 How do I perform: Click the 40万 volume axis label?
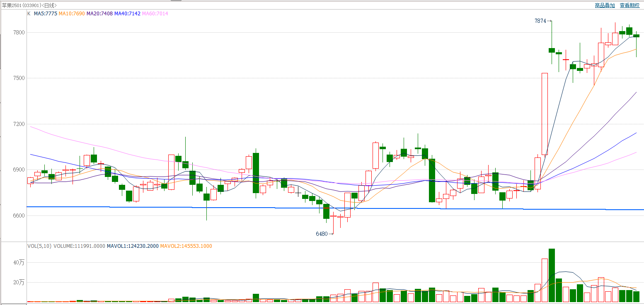pos(19,263)
